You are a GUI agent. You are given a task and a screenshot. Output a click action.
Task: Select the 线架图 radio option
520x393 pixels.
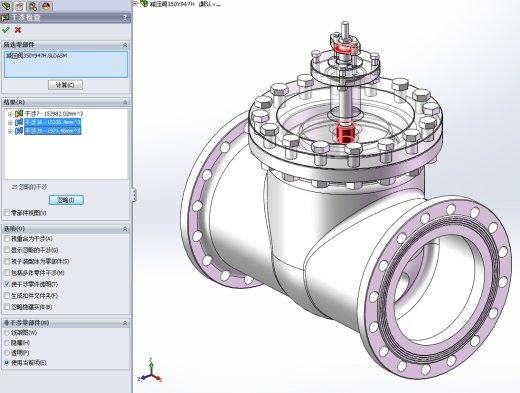coord(7,333)
